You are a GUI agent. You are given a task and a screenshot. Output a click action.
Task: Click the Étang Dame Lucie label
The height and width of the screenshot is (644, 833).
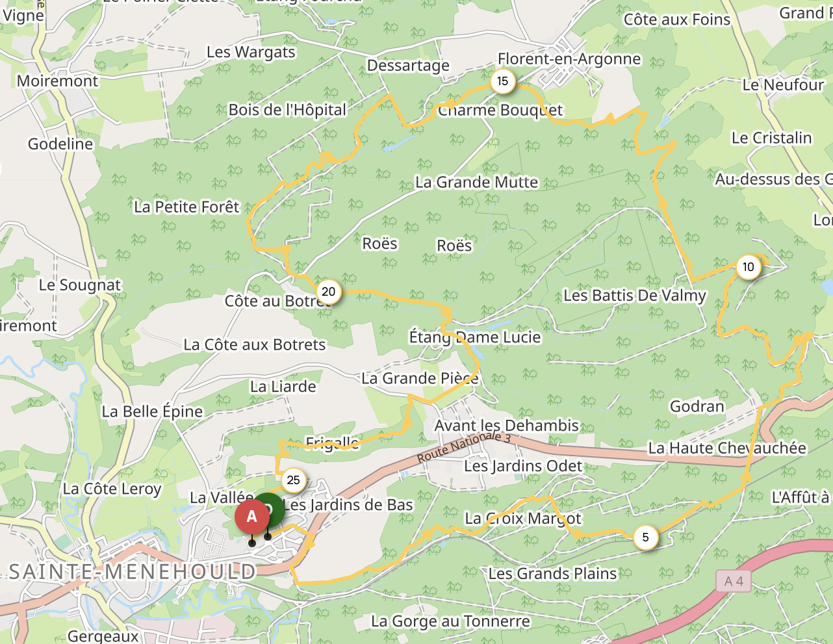pyautogui.click(x=474, y=337)
